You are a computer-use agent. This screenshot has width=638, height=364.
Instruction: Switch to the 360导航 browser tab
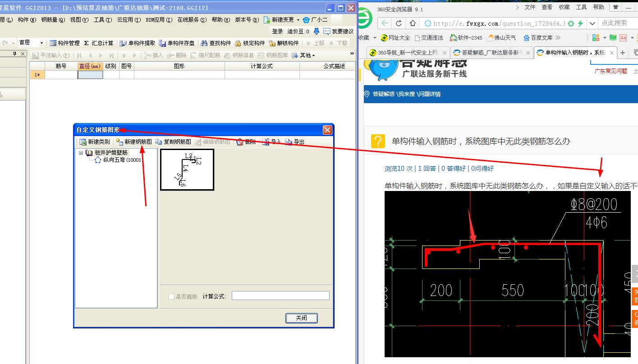(x=408, y=53)
